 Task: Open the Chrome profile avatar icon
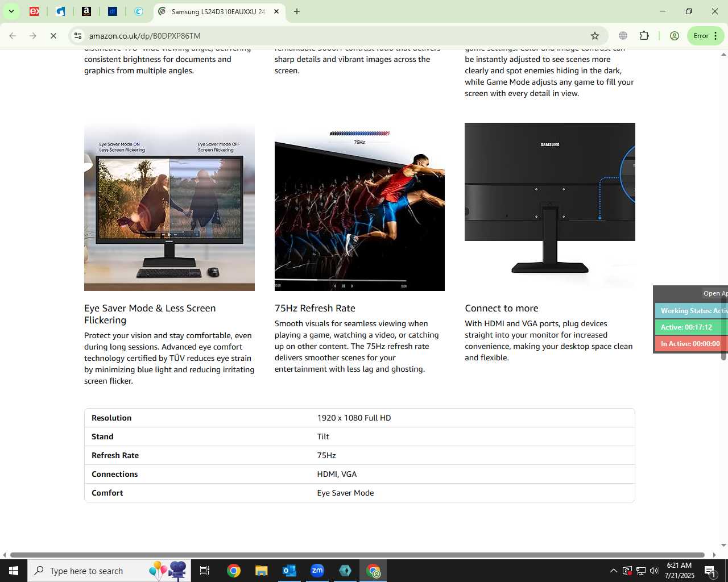click(x=675, y=36)
